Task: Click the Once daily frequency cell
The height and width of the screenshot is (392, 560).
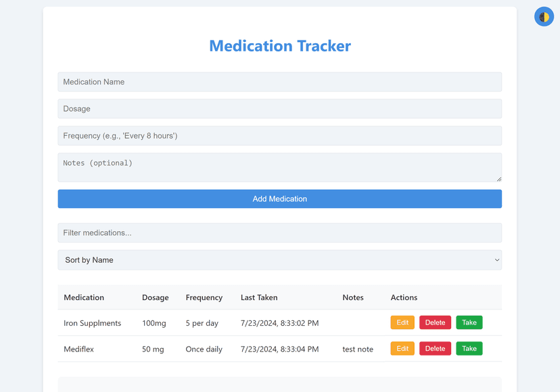Action: coord(204,349)
